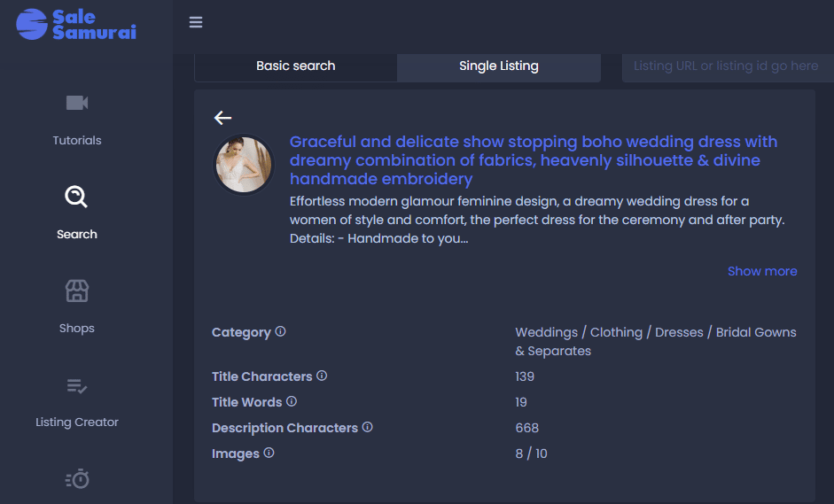834x504 pixels.
Task: Click Show more to expand description
Action: click(762, 271)
